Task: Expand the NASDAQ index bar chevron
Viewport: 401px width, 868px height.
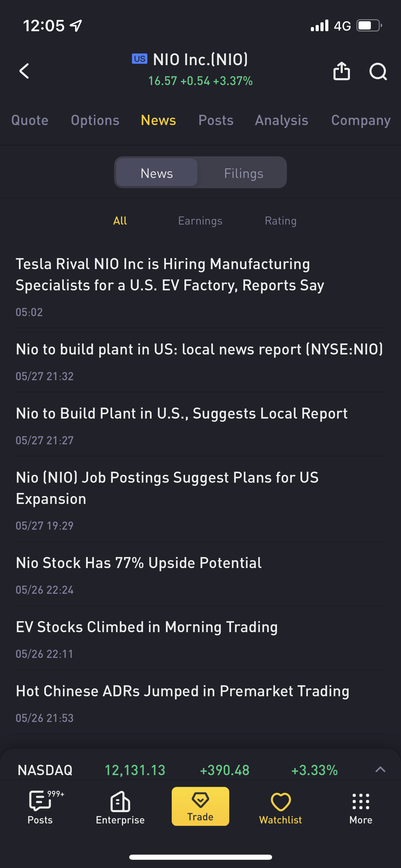Action: click(x=380, y=770)
